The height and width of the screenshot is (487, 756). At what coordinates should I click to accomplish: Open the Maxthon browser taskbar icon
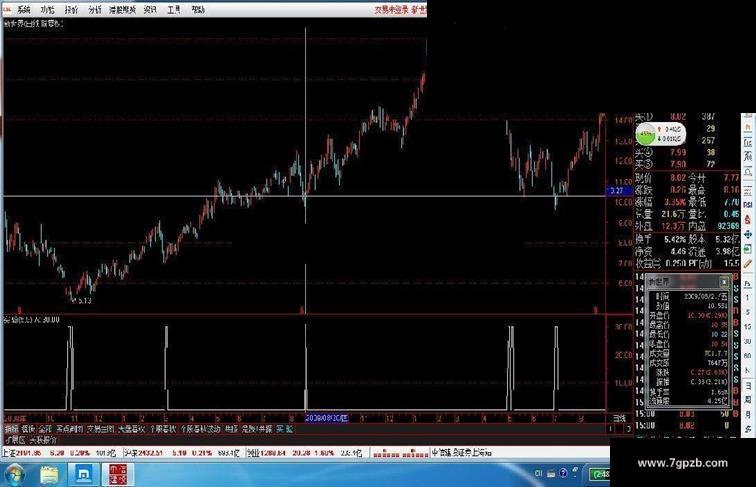pyautogui.click(x=83, y=475)
